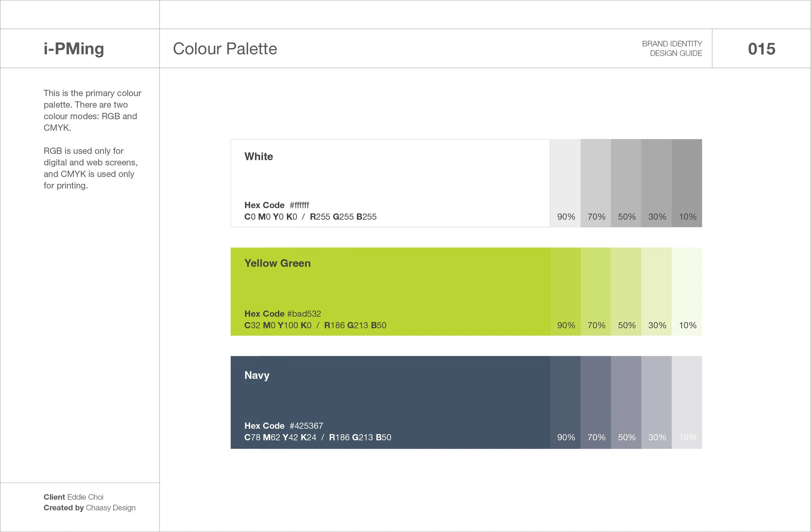Click the hex code #ffffff text
The width and height of the screenshot is (811, 532).
[x=299, y=205]
